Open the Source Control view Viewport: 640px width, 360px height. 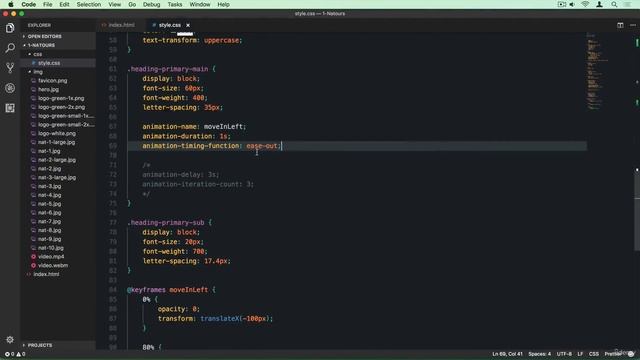point(10,68)
